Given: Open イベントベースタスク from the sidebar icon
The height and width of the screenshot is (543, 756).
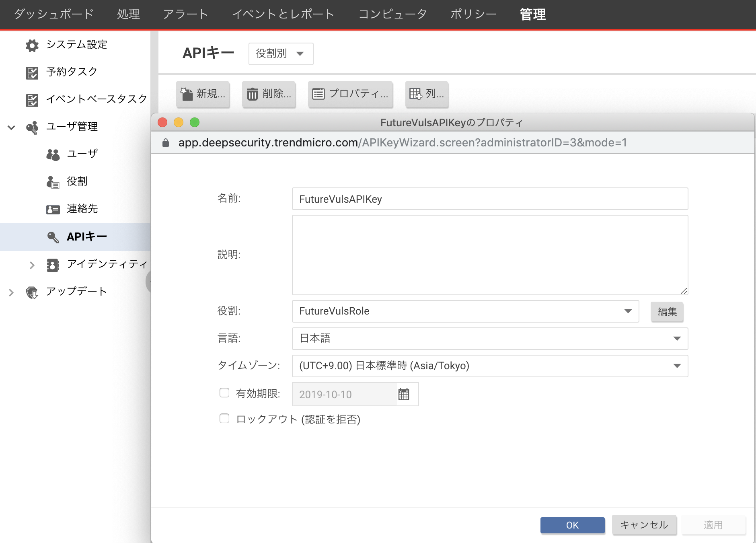Looking at the screenshot, I should [x=33, y=99].
